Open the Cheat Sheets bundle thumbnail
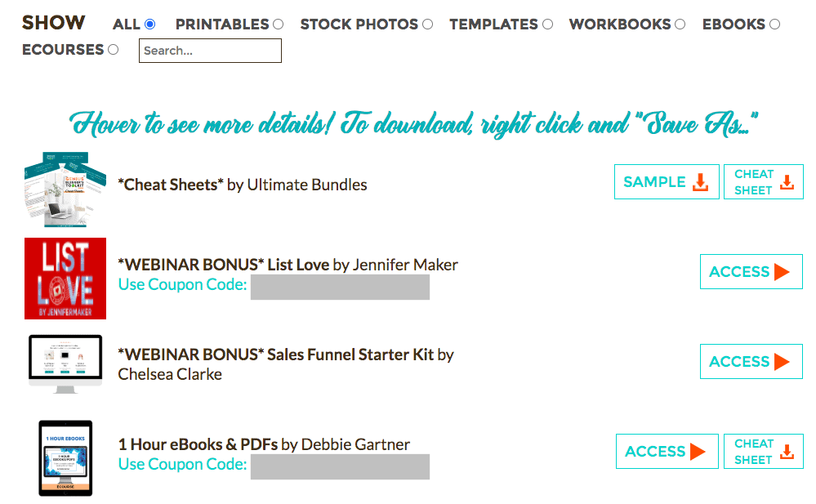The height and width of the screenshot is (504, 816). [x=65, y=190]
